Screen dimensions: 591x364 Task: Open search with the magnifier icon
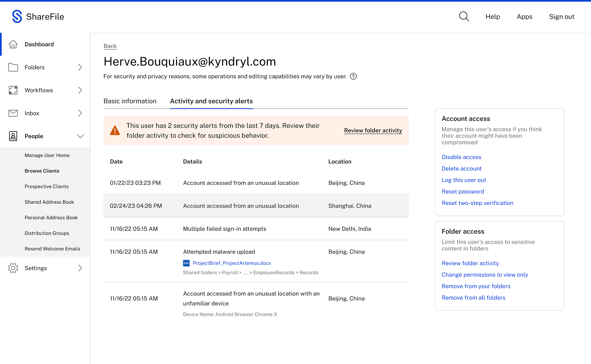point(464,16)
